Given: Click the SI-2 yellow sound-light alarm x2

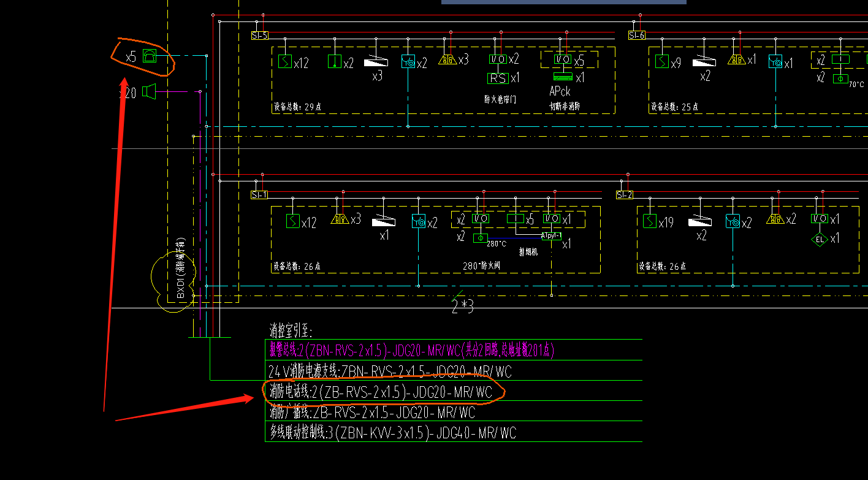Looking at the screenshot, I should pyautogui.click(x=776, y=219).
